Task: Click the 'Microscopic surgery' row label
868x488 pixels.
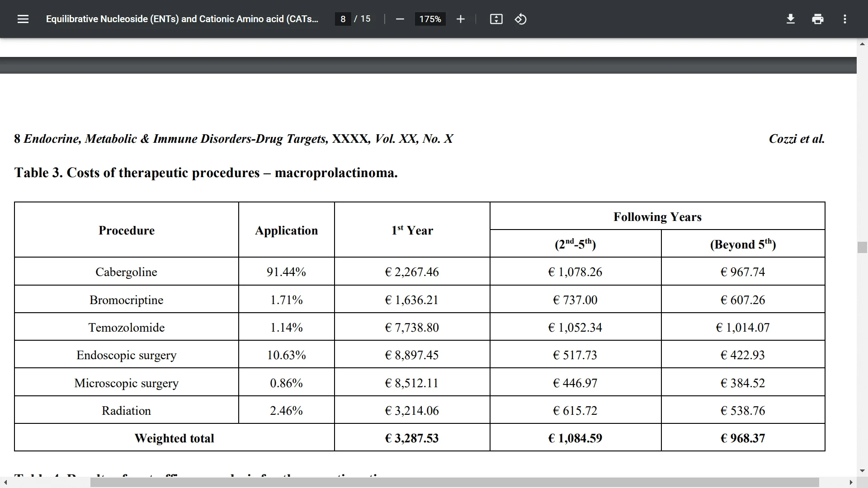Action: click(126, 383)
